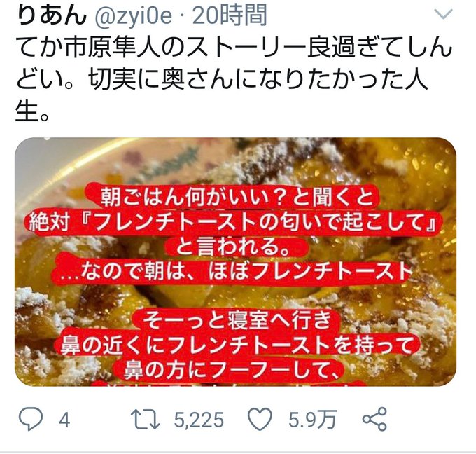476x454 pixels.
Task: Open the French toast story image
Action: (235, 262)
